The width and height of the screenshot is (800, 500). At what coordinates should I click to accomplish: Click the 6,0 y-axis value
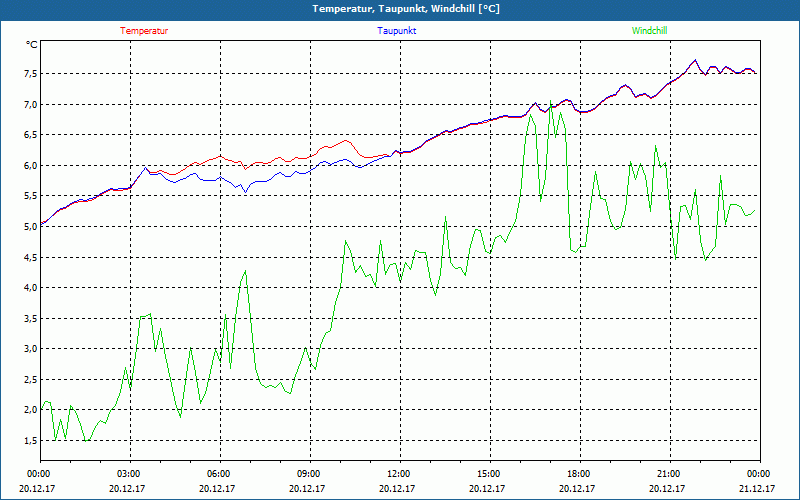31,166
